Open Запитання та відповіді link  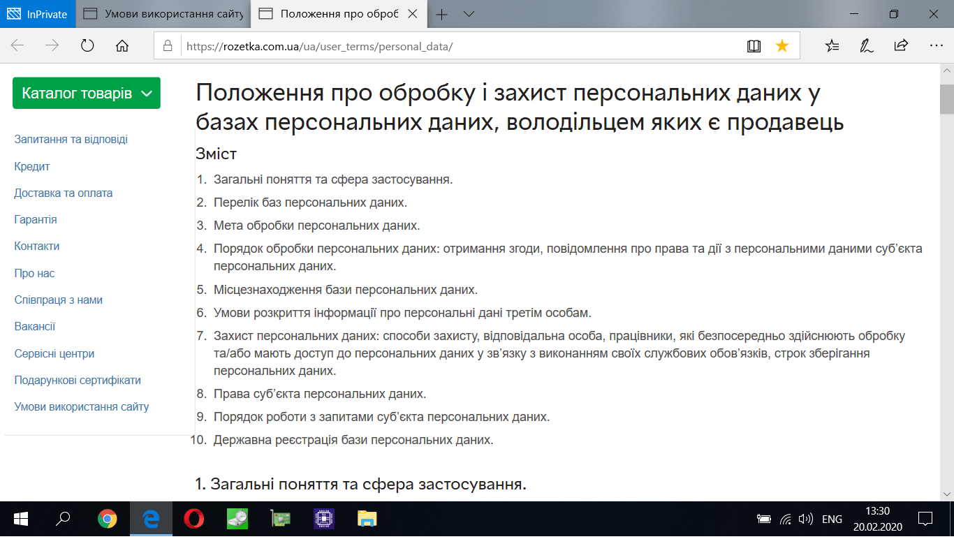point(71,140)
